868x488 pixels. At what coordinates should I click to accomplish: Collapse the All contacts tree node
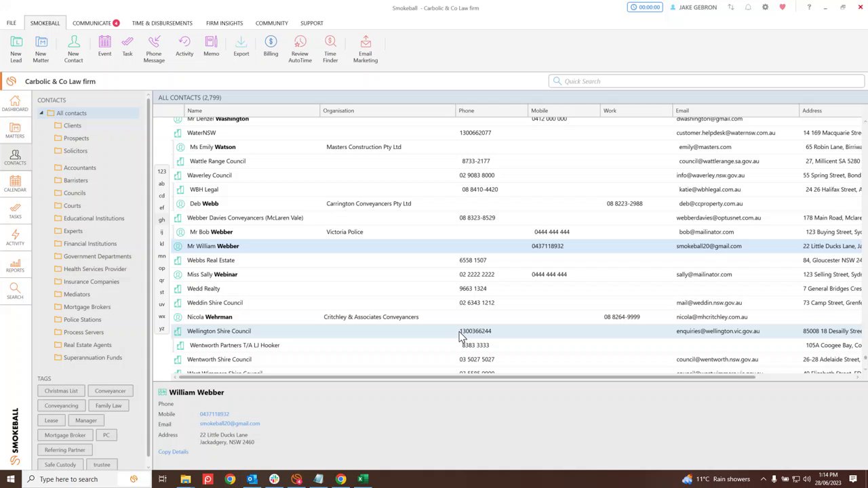(41, 113)
